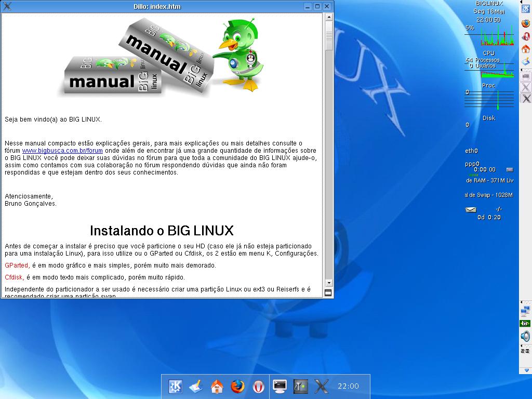
Task: Click the 'eth0' label in system monitor
Action: tap(471, 151)
